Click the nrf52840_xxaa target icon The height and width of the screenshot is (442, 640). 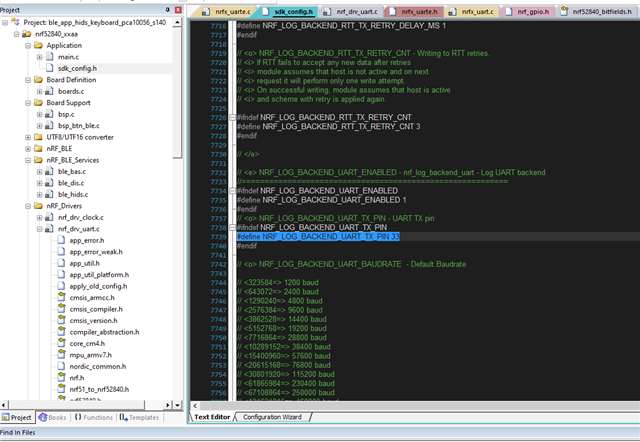click(27, 34)
